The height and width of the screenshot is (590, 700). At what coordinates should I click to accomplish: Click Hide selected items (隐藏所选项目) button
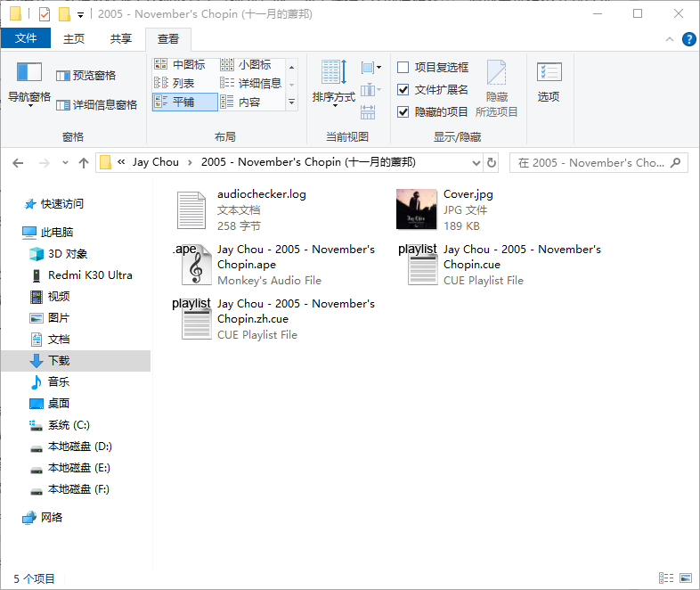[496, 89]
